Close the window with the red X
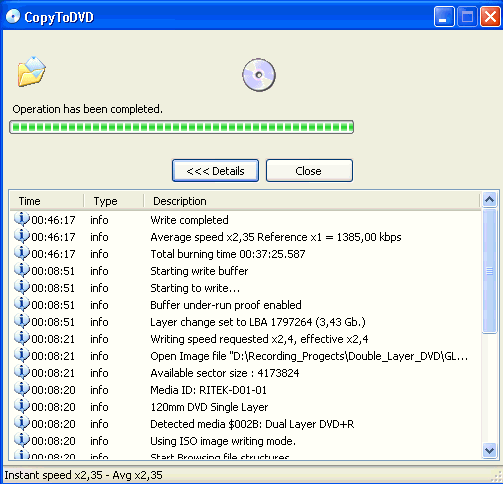Image resolution: width=503 pixels, height=484 pixels. point(490,17)
